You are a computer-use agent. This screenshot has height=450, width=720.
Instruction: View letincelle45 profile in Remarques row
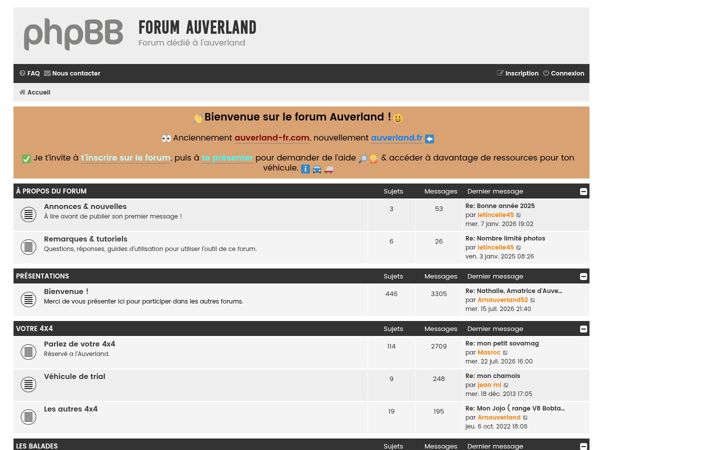pyautogui.click(x=495, y=248)
